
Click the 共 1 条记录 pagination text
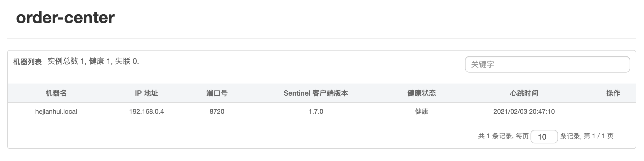pos(495,136)
